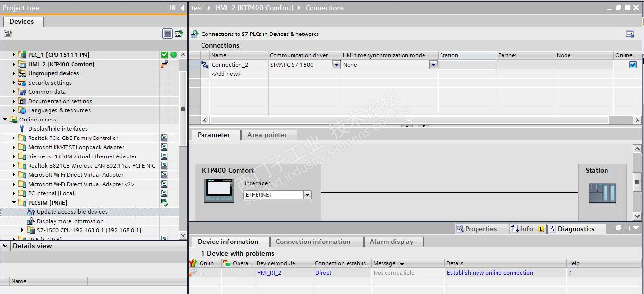Click the Update accessible devices search icon
Screen dimensions: 644x294
pos(32,212)
